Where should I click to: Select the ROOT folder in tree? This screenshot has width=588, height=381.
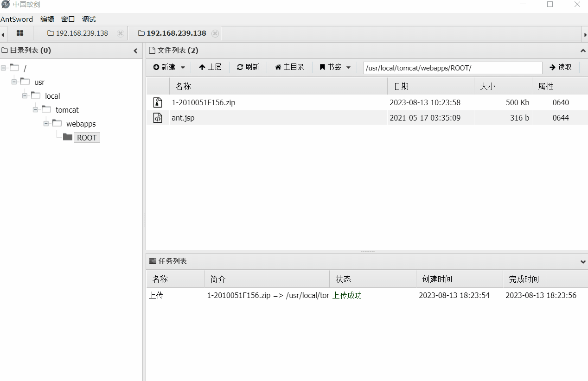[87, 138]
